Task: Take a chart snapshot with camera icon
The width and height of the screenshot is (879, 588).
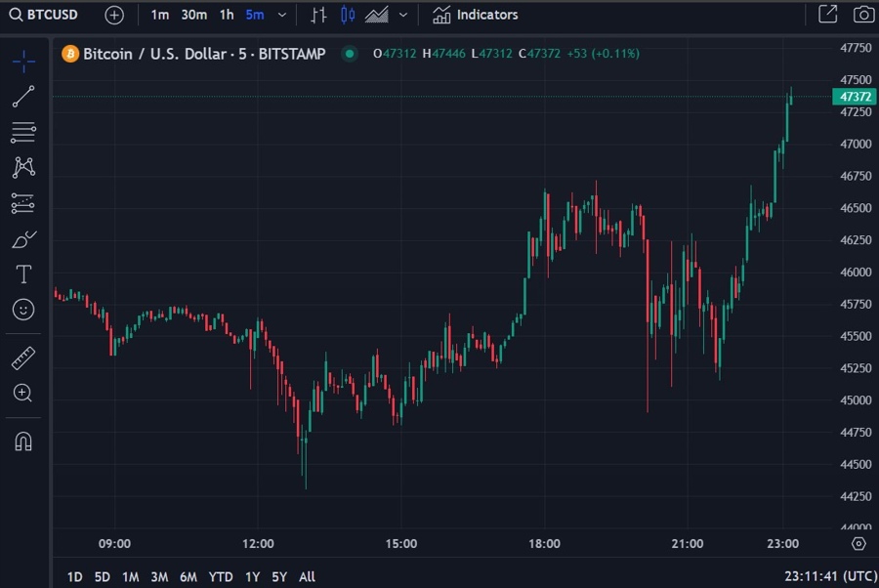Action: click(x=863, y=15)
